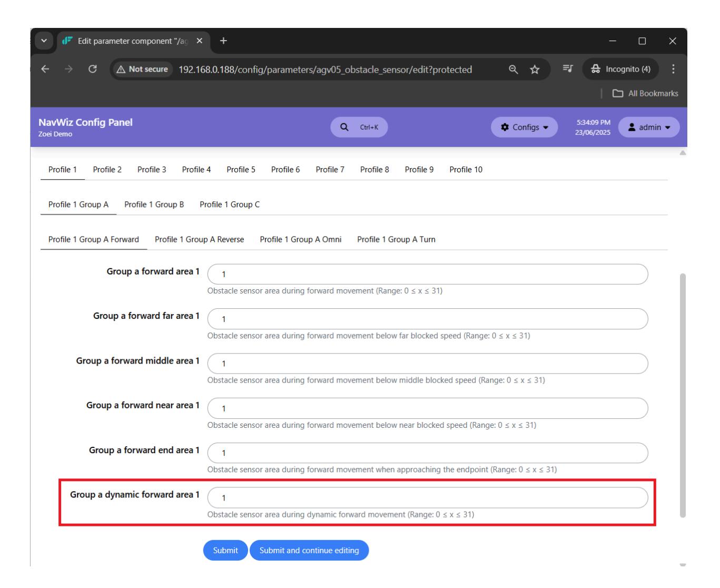Open Profile 1 Group A Reverse tab
The width and height of the screenshot is (720, 588).
tap(200, 239)
